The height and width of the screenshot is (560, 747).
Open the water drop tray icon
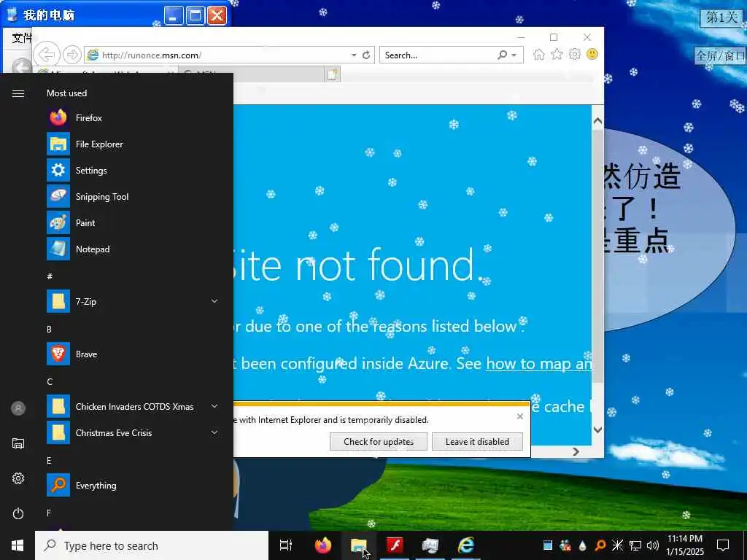[583, 545]
